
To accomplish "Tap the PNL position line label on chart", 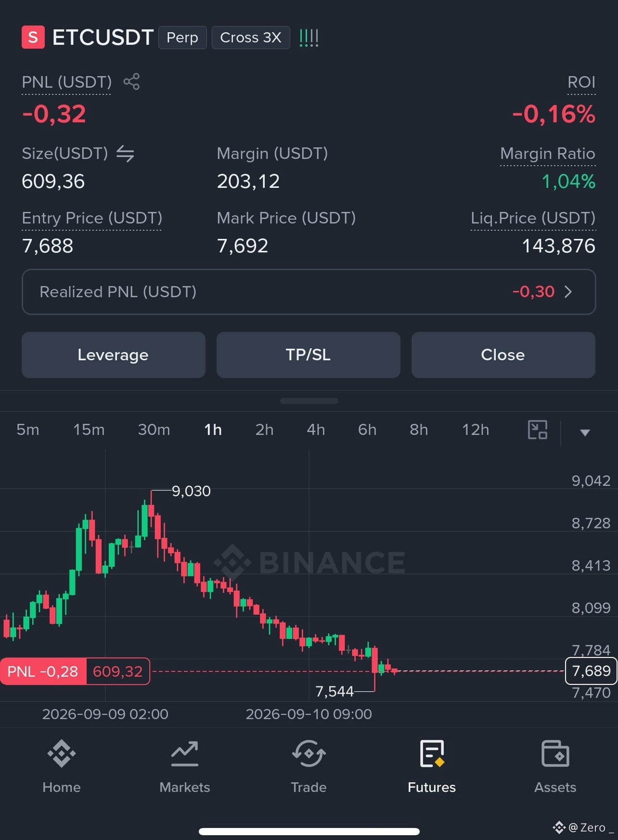I will coord(75,671).
